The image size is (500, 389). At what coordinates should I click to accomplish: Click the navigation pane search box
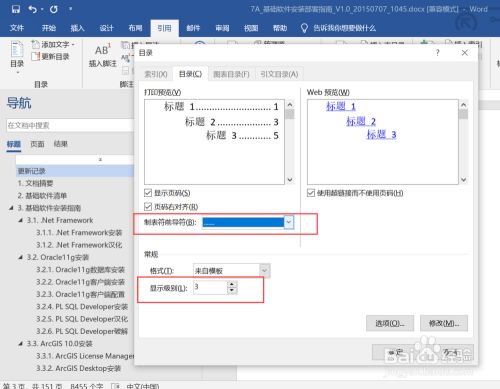[x=70, y=125]
